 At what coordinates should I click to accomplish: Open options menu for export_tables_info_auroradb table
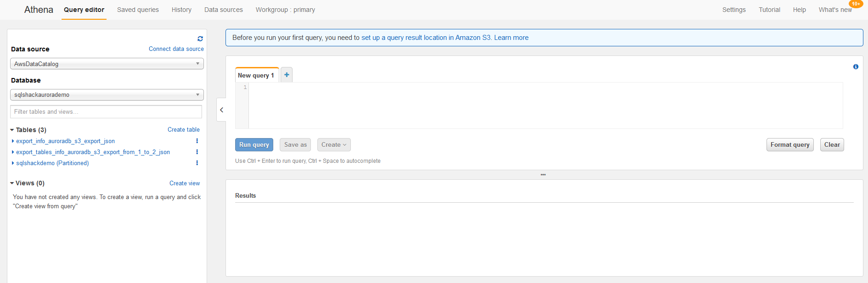197,152
